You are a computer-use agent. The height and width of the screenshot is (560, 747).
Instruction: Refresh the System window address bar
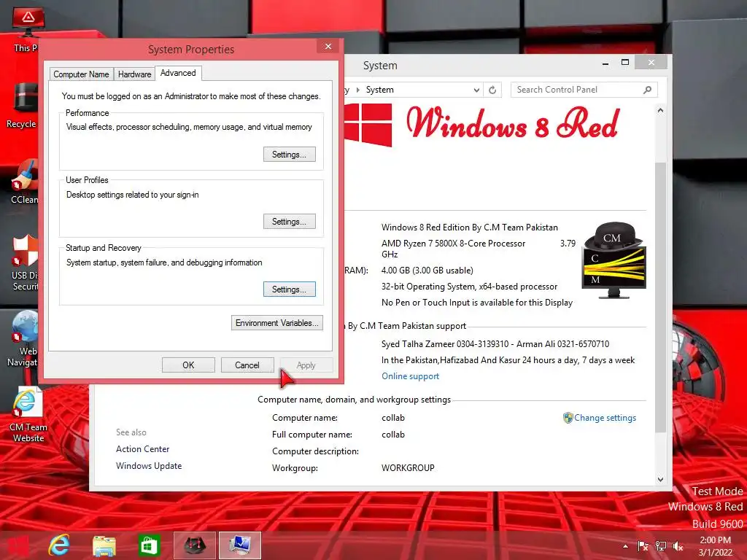tap(492, 90)
